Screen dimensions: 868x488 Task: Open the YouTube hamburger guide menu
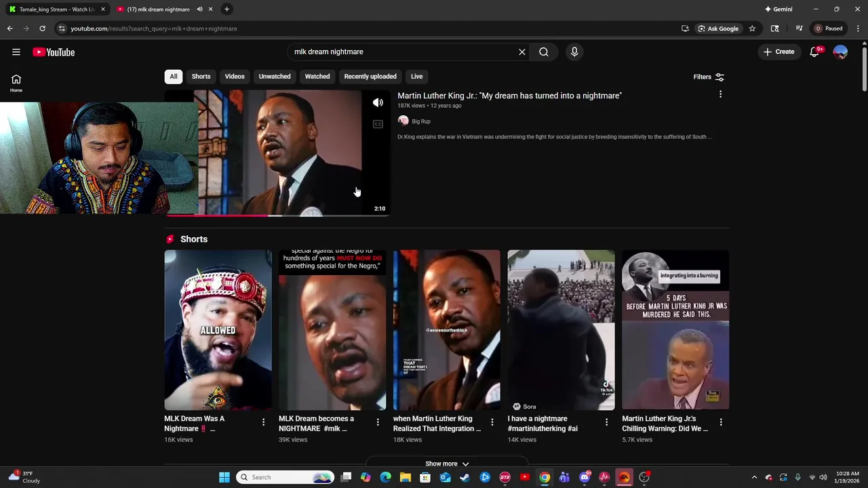[16, 52]
